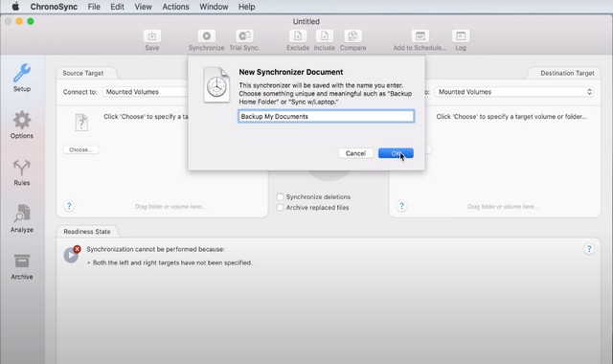Click Cancel in the New Synchronizer dialog
This screenshot has width=613, height=364.
pos(355,153)
